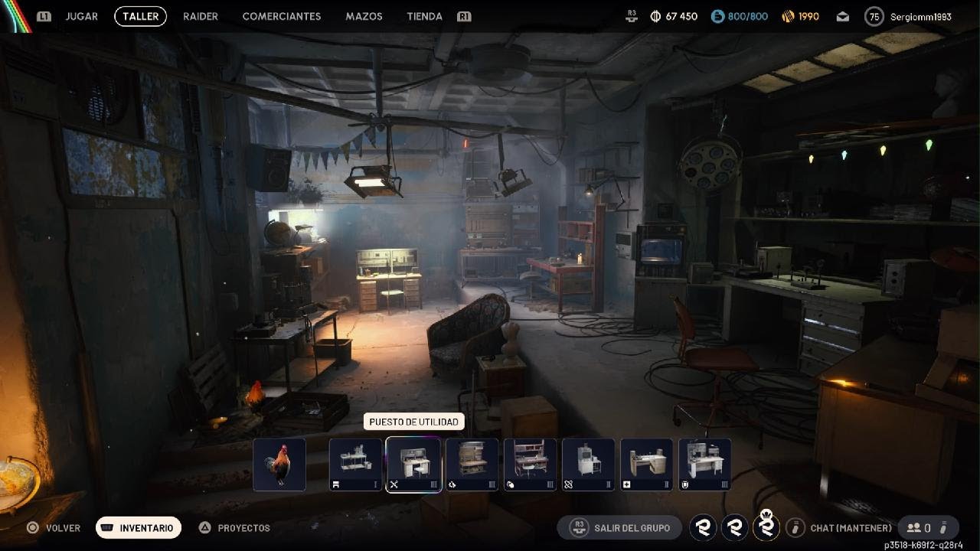Select the highlighted utility station card
This screenshot has width=980, height=551.
point(413,465)
